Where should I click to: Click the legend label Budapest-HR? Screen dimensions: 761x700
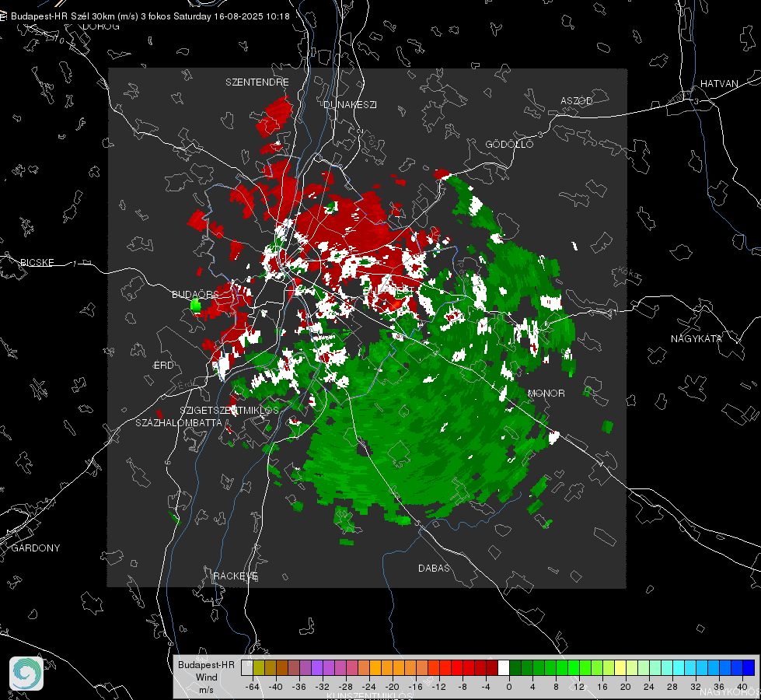(x=206, y=664)
